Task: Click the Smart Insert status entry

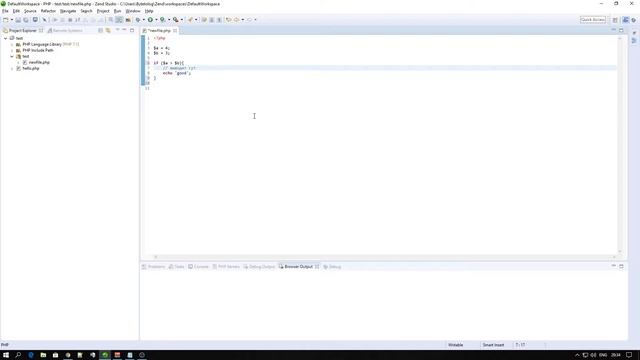Action: click(x=493, y=345)
